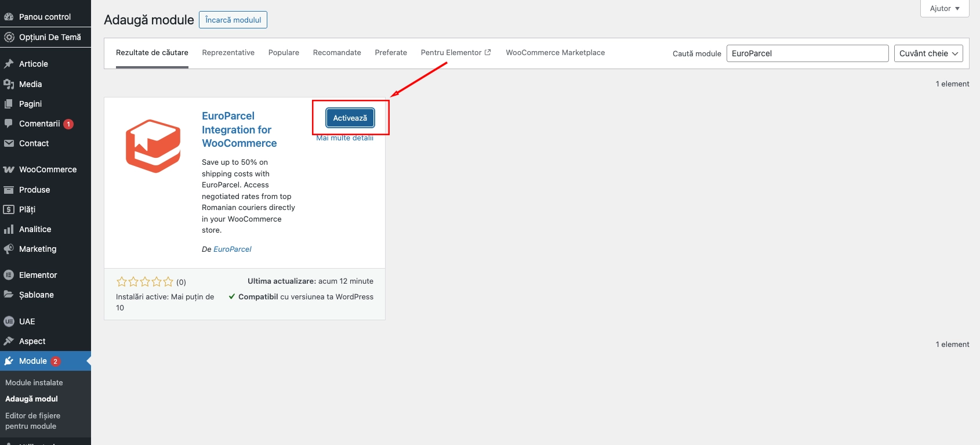Click the Adaugă module page heading

[x=149, y=20]
